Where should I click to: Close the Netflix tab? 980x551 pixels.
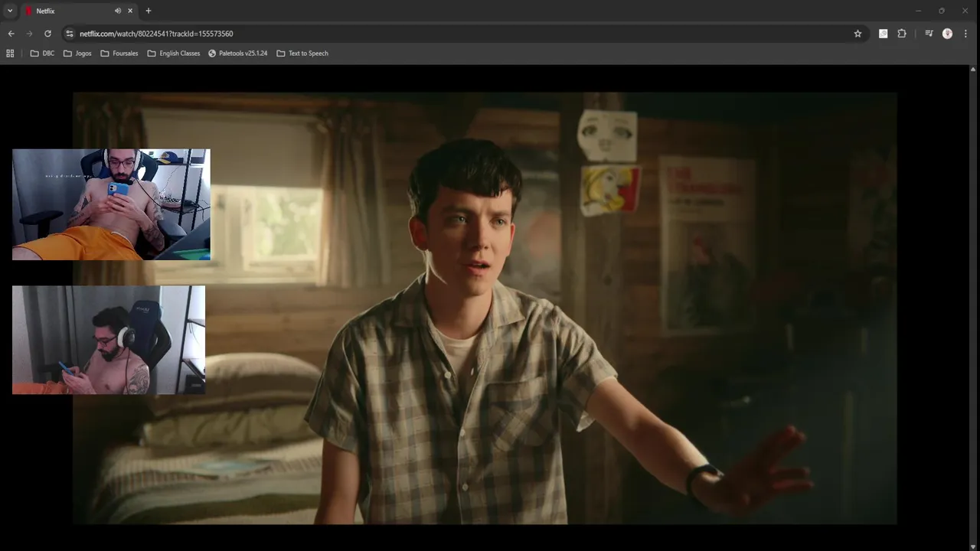pos(130,11)
